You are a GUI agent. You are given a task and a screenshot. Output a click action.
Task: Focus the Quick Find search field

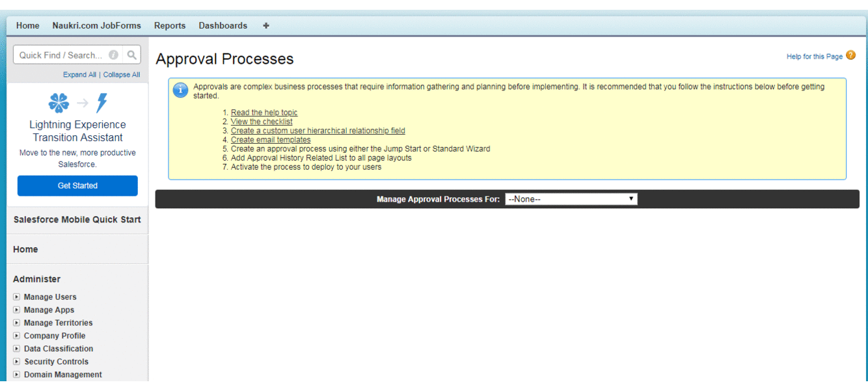[60, 55]
